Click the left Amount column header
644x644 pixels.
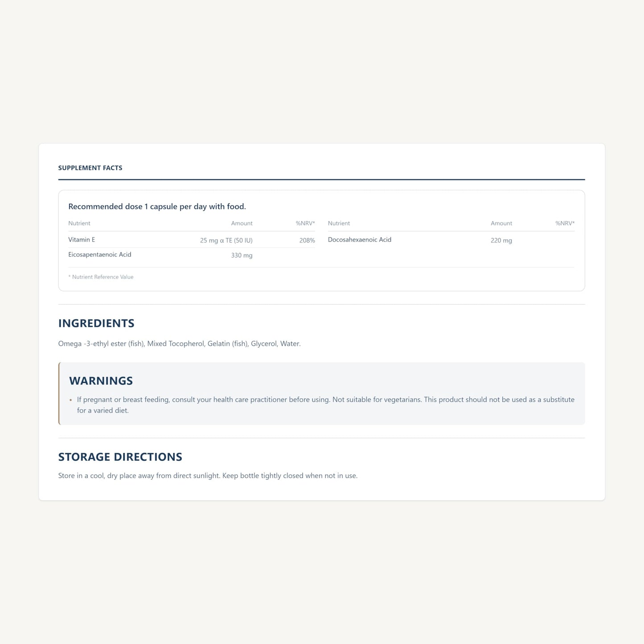242,223
